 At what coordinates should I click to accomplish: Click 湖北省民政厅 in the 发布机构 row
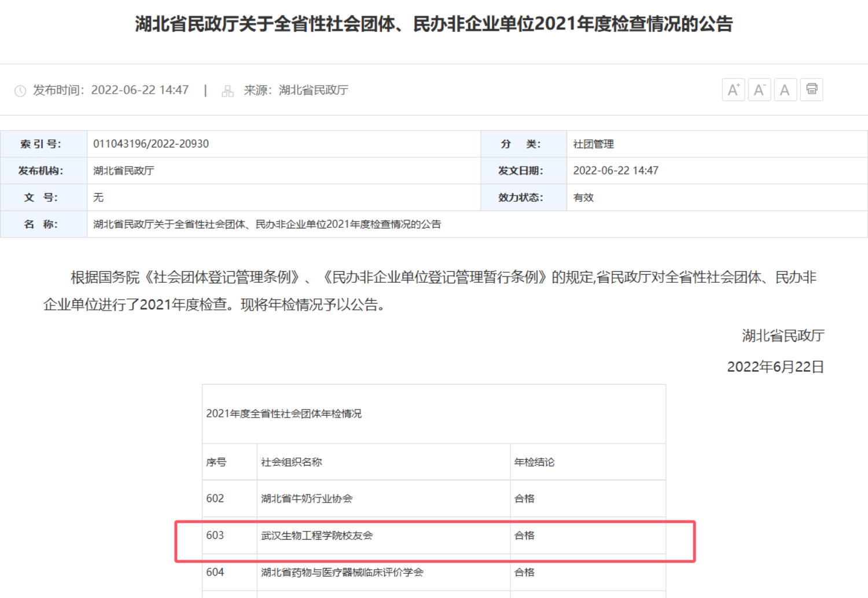(124, 171)
